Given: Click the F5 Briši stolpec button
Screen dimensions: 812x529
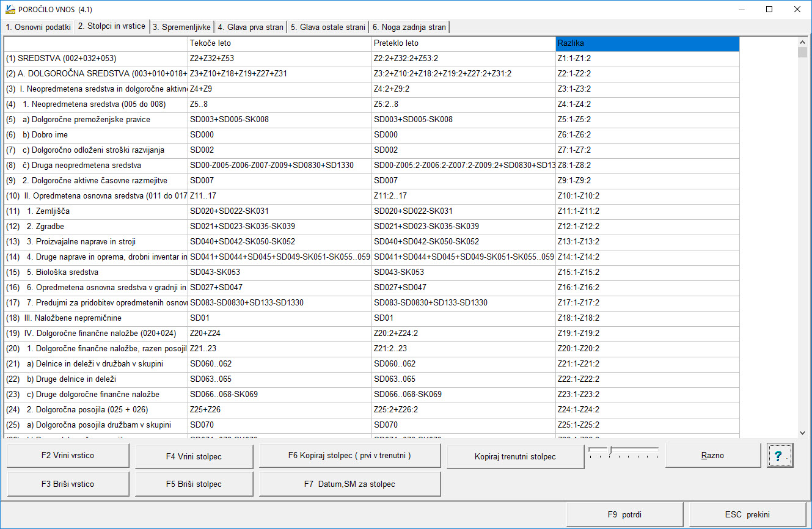Looking at the screenshot, I should coord(194,484).
